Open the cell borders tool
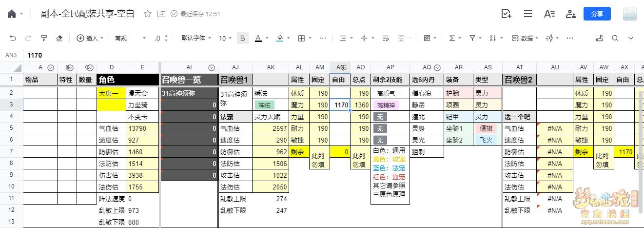 click(301, 38)
